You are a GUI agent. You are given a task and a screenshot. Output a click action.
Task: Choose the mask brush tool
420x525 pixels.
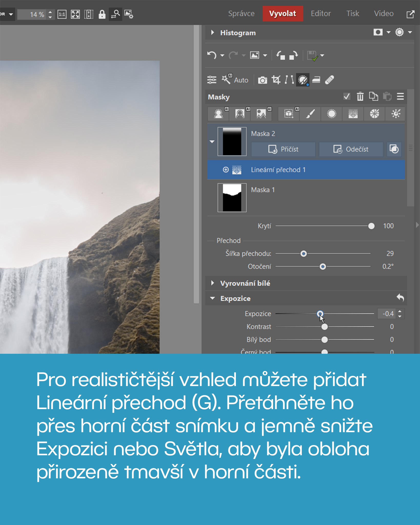coord(310,114)
